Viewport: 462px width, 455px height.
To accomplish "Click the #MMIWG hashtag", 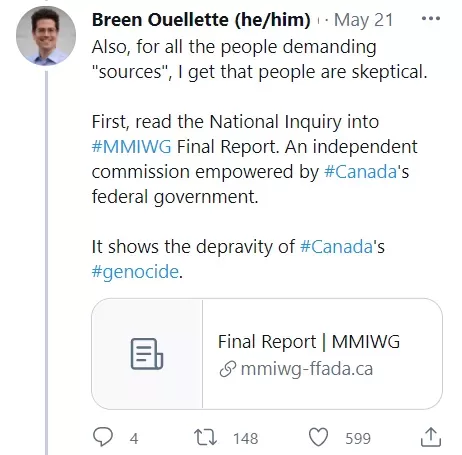I will [131, 147].
